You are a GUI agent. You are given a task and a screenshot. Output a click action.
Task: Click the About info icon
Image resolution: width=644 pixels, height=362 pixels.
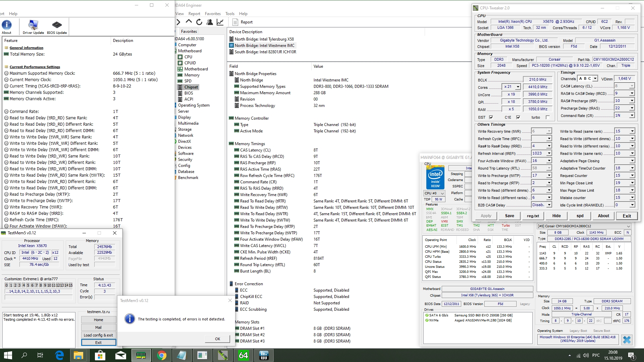[7, 25]
